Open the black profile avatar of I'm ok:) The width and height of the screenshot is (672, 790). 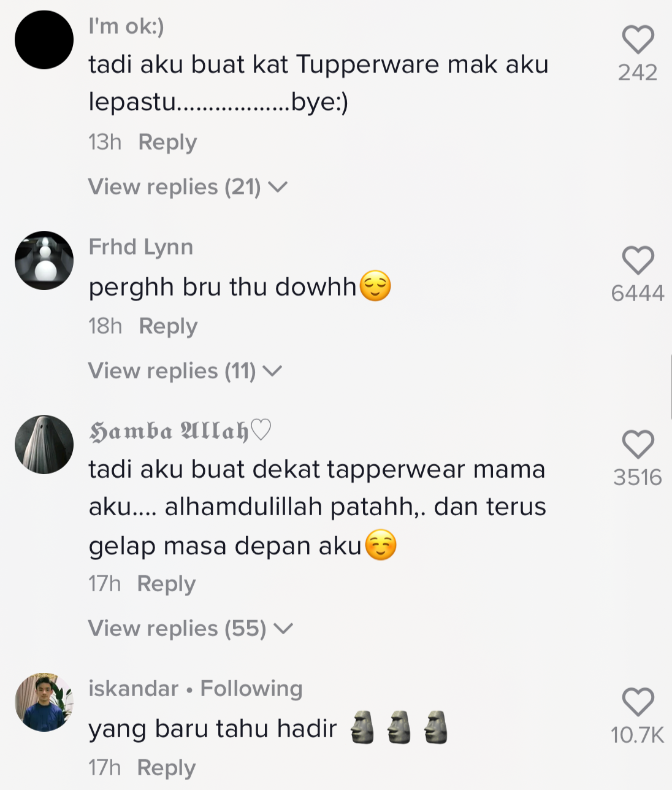[x=44, y=40]
